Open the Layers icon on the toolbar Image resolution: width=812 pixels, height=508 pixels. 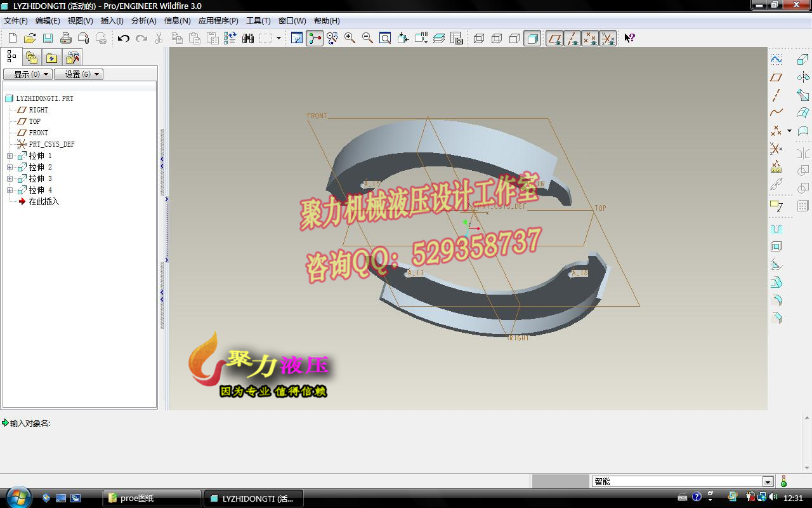[x=439, y=38]
